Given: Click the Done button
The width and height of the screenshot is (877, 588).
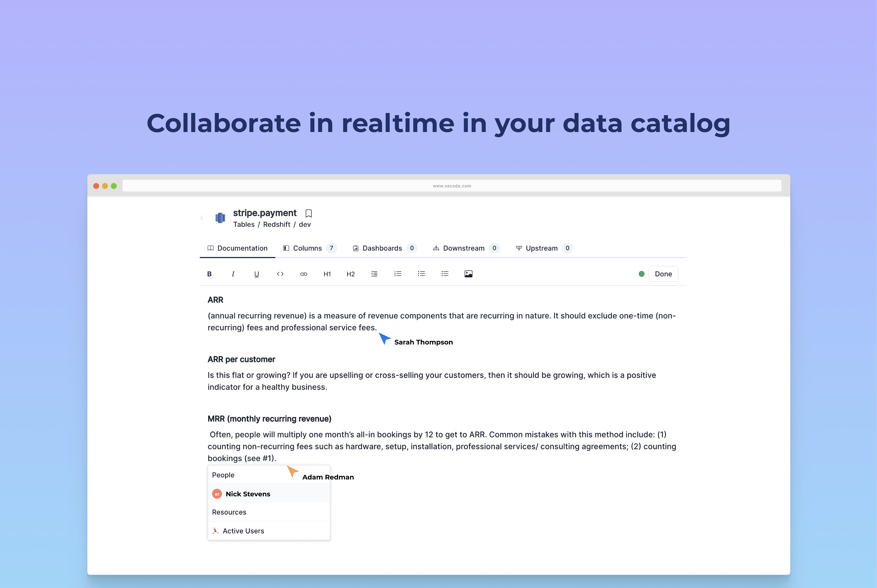Looking at the screenshot, I should pyautogui.click(x=663, y=274).
